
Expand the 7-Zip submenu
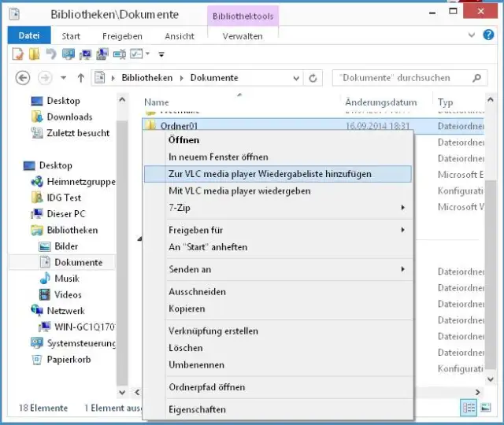[402, 208]
